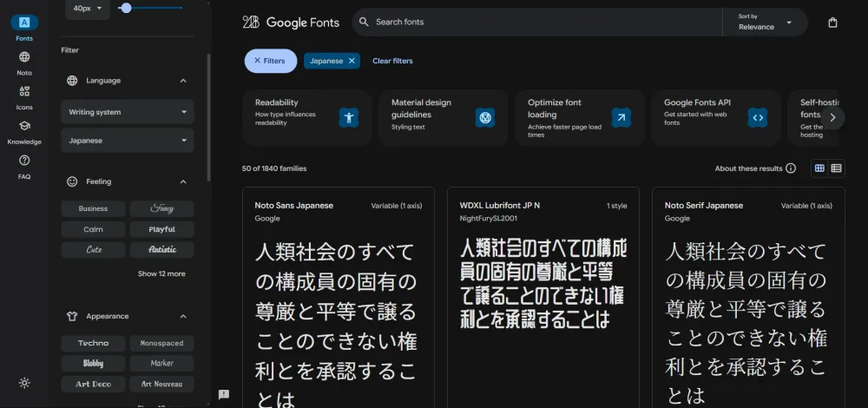Toggle the Marker appearance filter
Image resolution: width=868 pixels, height=408 pixels.
pyautogui.click(x=161, y=364)
